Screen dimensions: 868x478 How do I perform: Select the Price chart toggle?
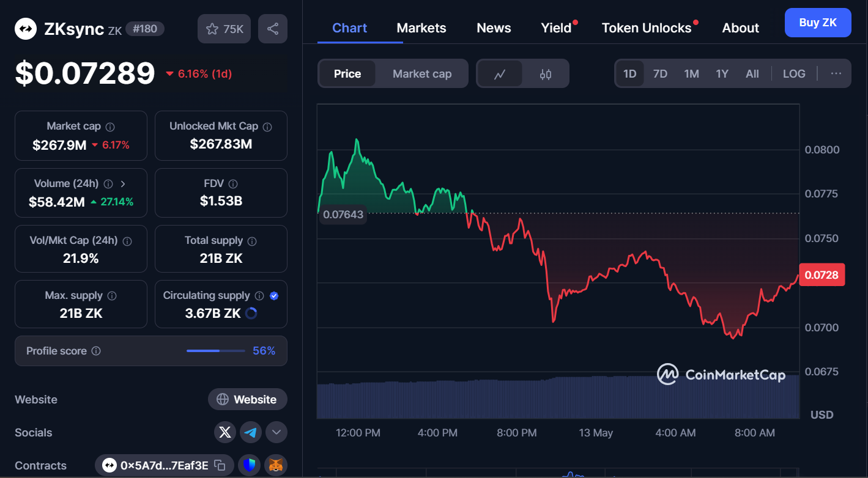pos(347,74)
